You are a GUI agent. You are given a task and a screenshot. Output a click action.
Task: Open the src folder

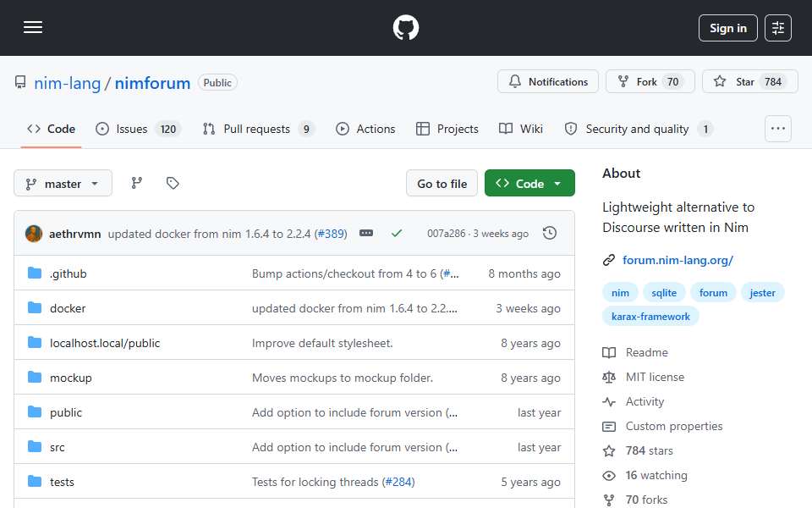click(x=57, y=447)
